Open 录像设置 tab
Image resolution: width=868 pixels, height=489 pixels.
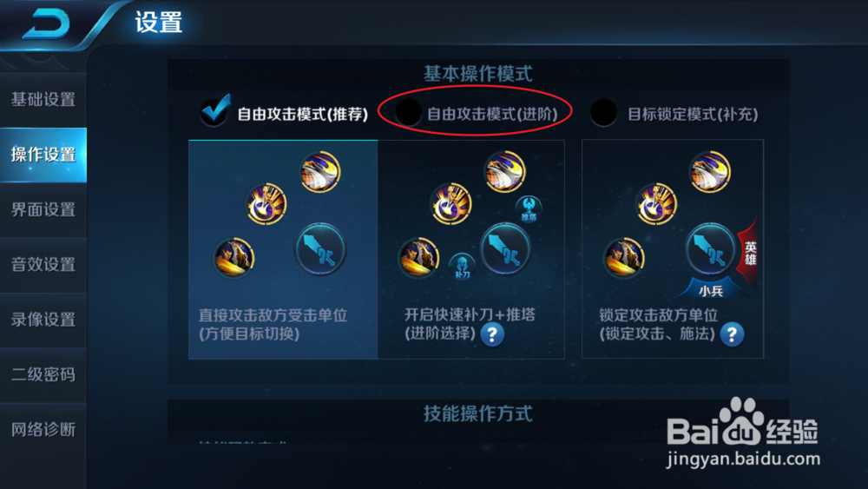pyautogui.click(x=43, y=320)
